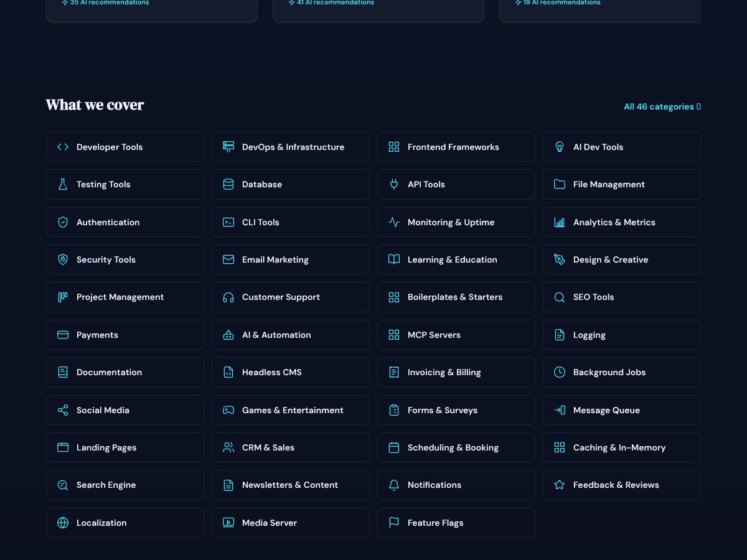
Task: Open the Boilerplates & Starters category
Action: pyautogui.click(x=456, y=297)
